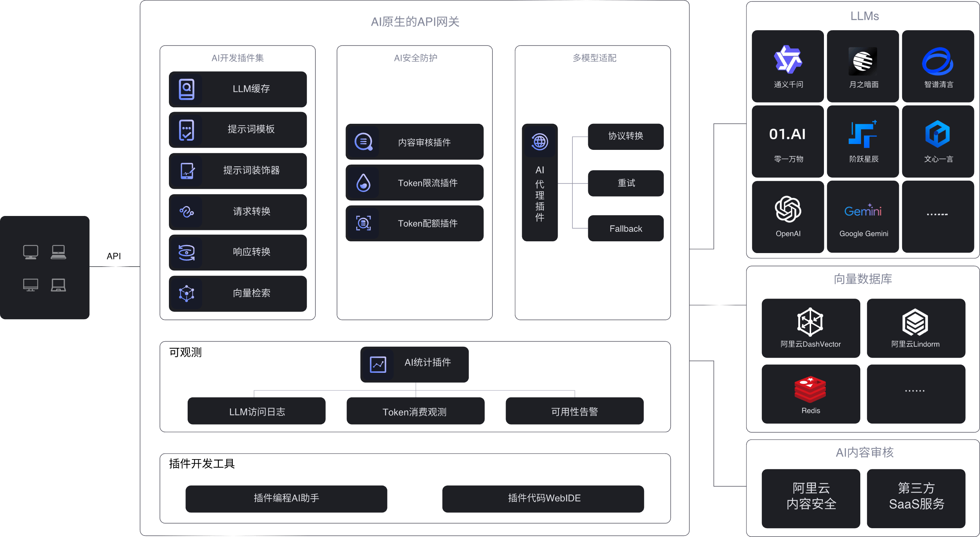Select the 可用性告警 box
Image resolution: width=980 pixels, height=537 pixels.
click(575, 411)
